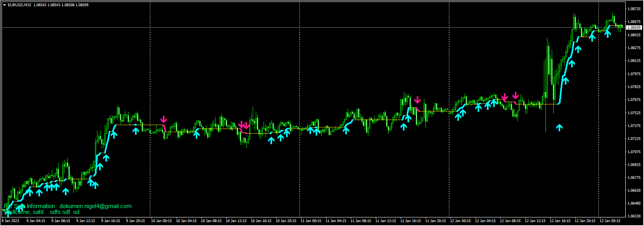Click the EURUSD,M15 chart title text
This screenshot has width=644, height=226.
(19, 5)
